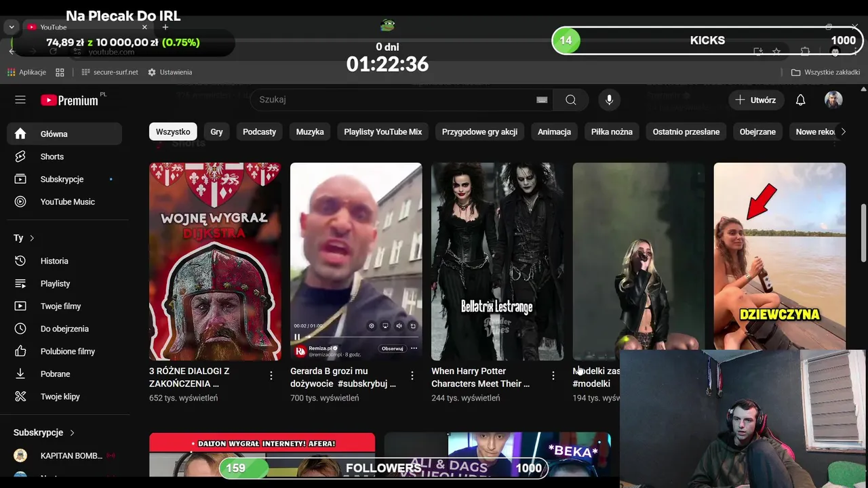868x488 pixels.
Task: Open Playlisty in sidebar
Action: [64, 283]
